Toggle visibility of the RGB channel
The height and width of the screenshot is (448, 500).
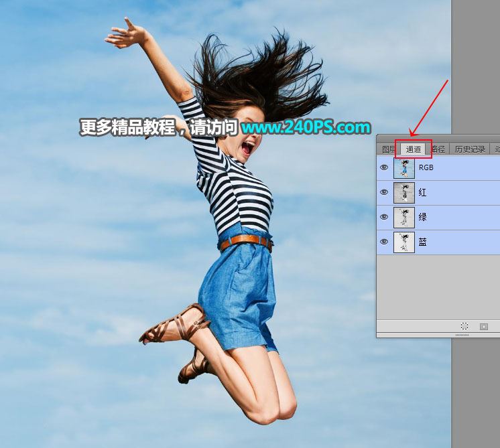click(x=384, y=167)
